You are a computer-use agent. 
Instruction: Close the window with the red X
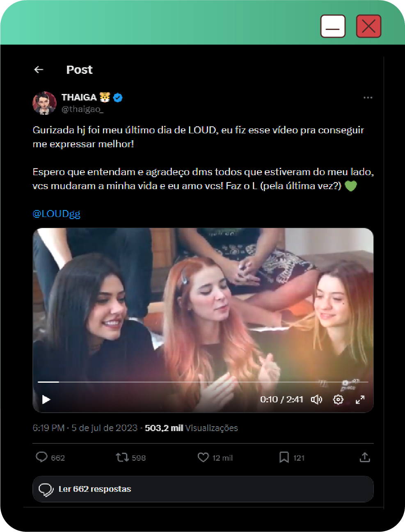tap(368, 26)
